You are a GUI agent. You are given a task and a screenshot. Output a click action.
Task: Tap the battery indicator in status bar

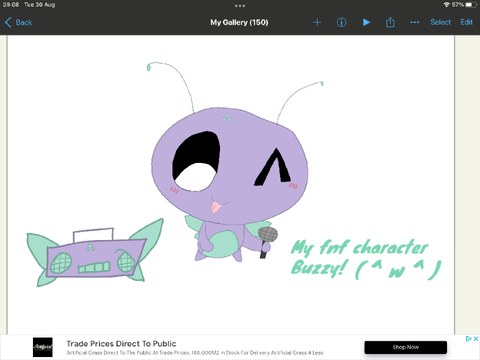coord(471,5)
